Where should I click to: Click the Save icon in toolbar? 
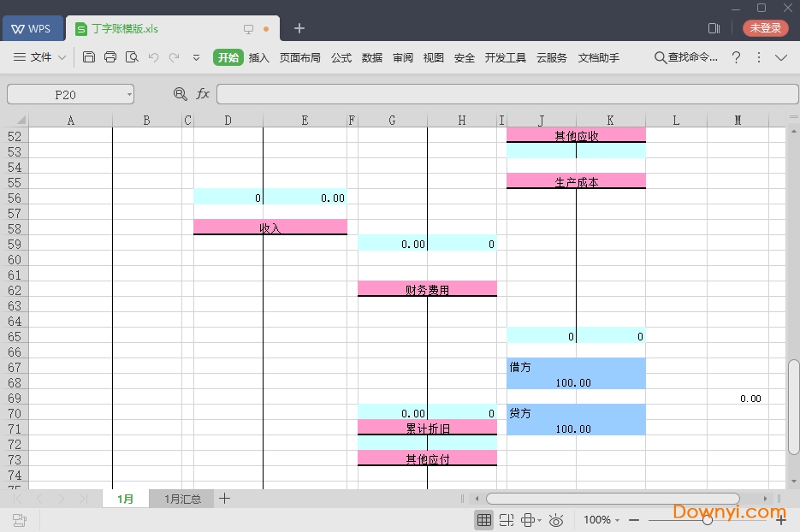89,57
